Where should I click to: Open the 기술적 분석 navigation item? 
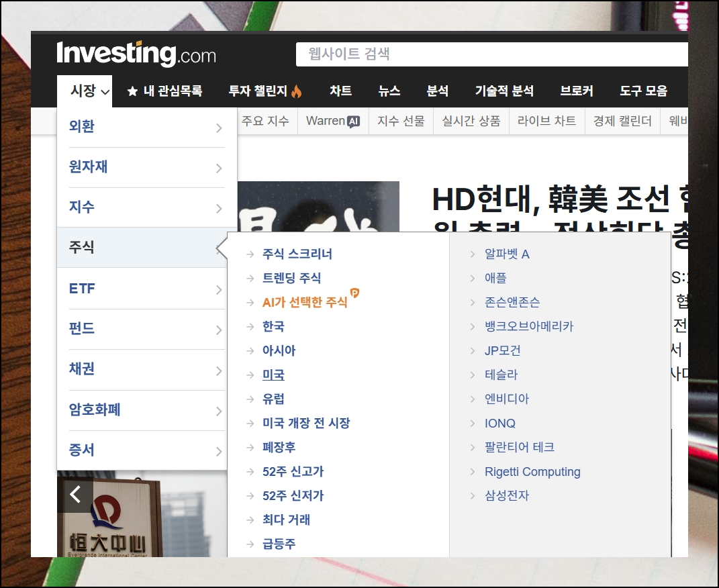504,91
